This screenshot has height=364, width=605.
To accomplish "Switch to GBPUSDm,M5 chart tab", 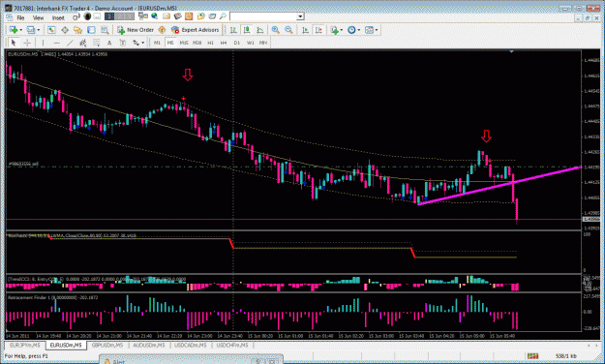I will tap(107, 345).
